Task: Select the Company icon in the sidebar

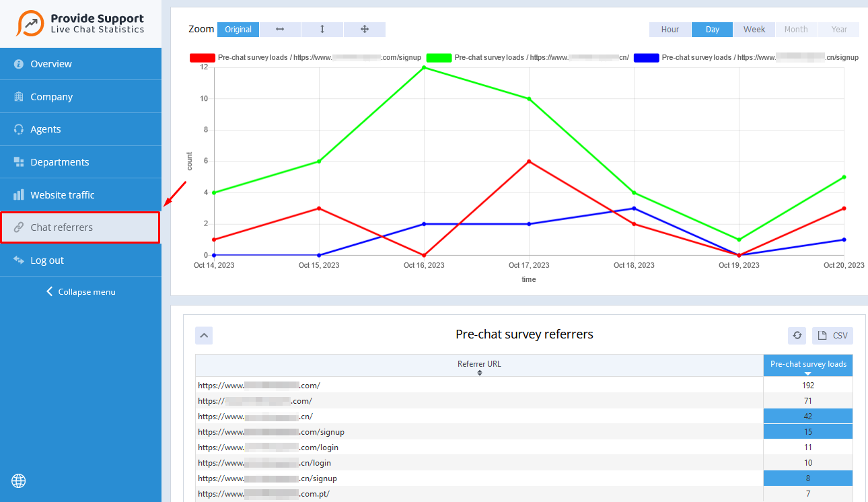Action: (19, 96)
